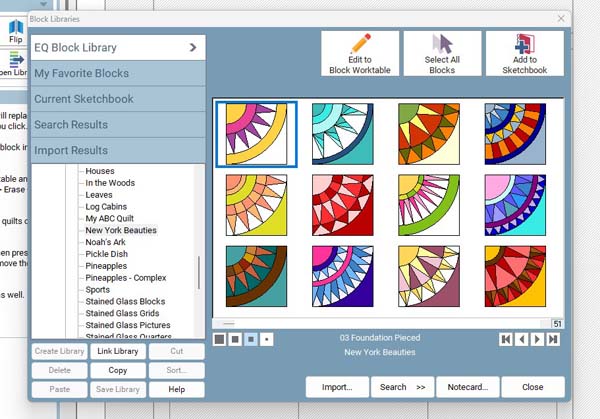Click the Import... button
This screenshot has width=600, height=419.
click(x=337, y=387)
